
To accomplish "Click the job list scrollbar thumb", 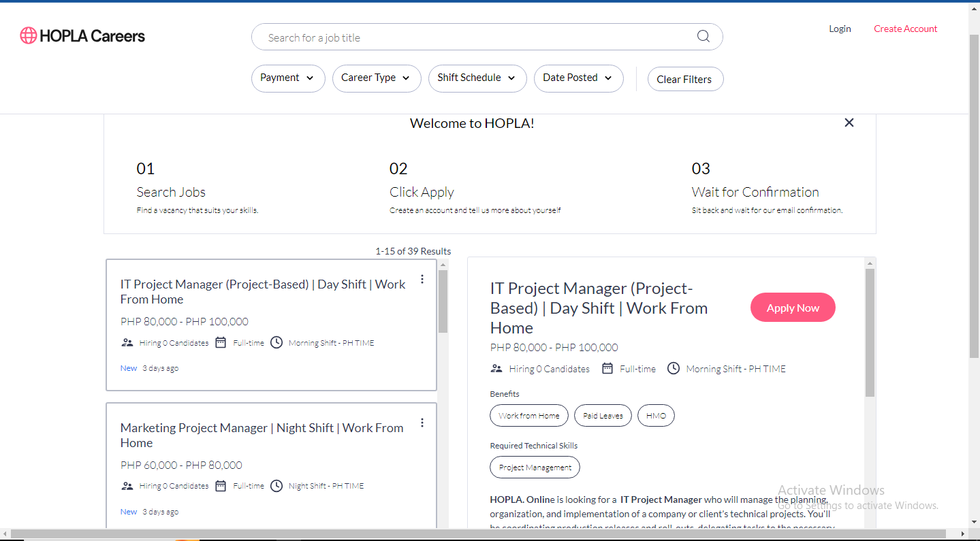I will pos(443,301).
